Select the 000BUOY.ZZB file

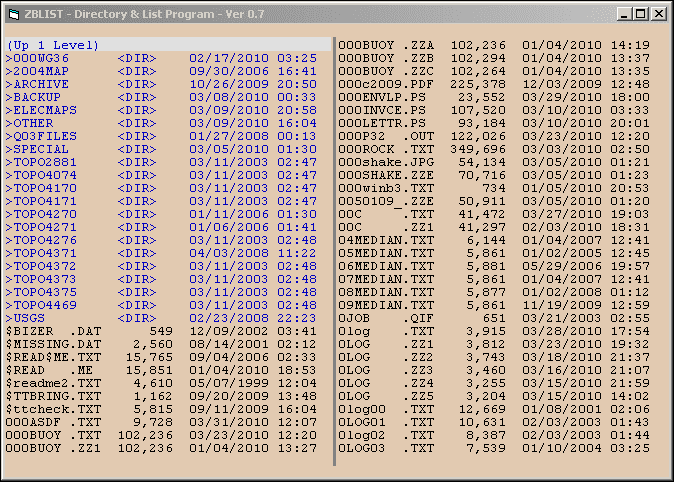pyautogui.click(x=494, y=58)
